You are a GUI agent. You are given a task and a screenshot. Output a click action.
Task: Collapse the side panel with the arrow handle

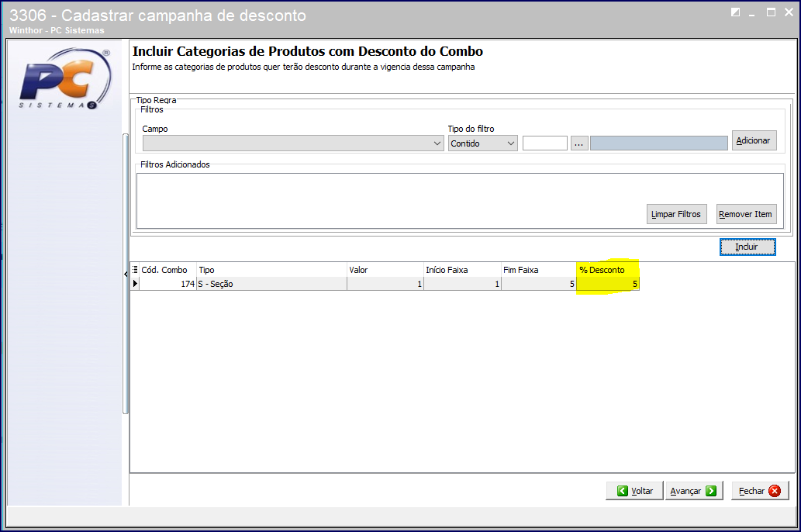(126, 275)
